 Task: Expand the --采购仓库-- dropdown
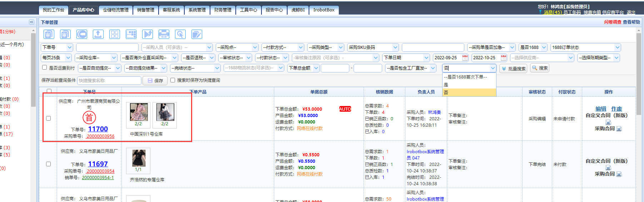pos(96,57)
